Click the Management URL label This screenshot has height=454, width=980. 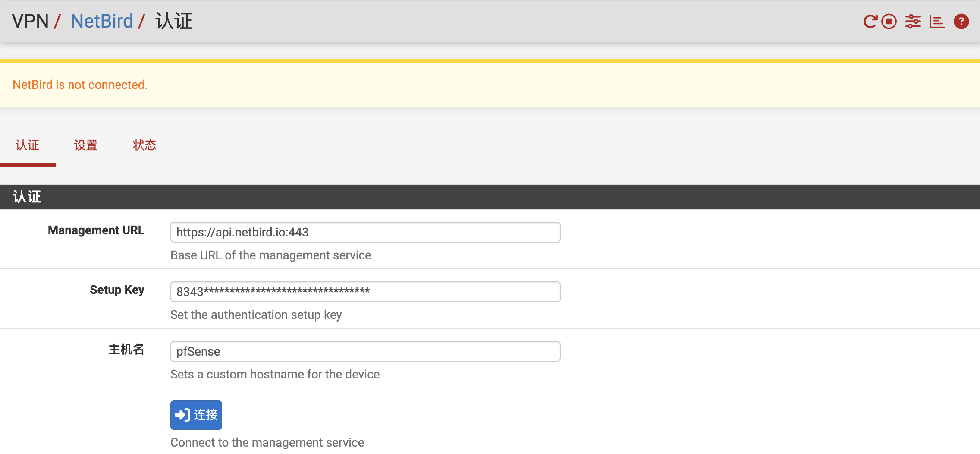[96, 230]
